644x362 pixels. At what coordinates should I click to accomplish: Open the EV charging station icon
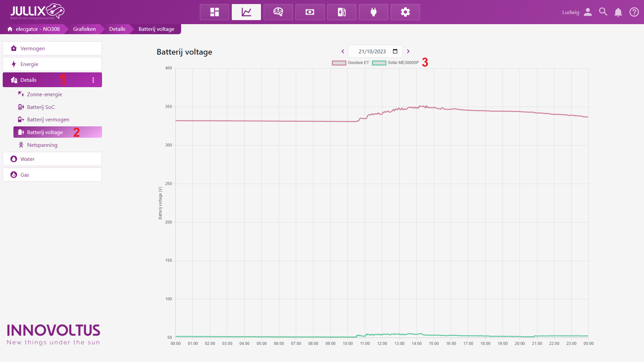click(341, 12)
